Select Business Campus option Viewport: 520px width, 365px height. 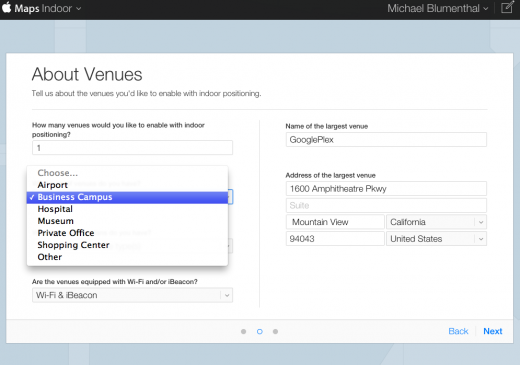(x=127, y=197)
